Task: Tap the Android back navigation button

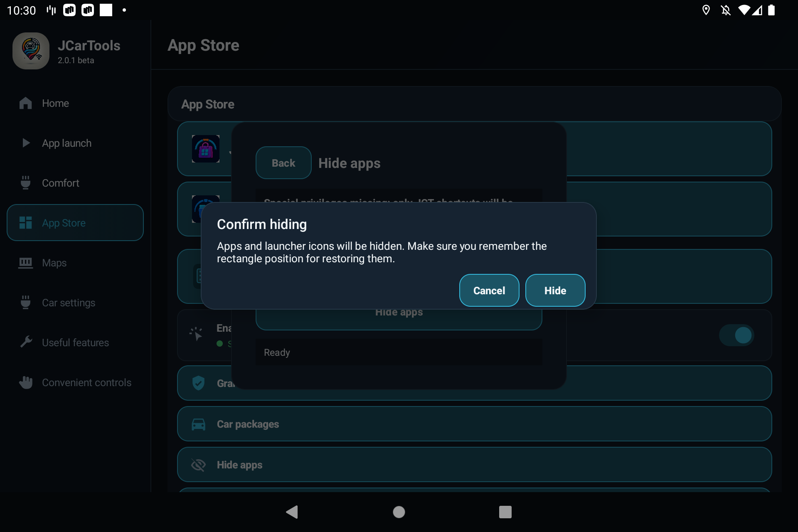Action: 292,512
